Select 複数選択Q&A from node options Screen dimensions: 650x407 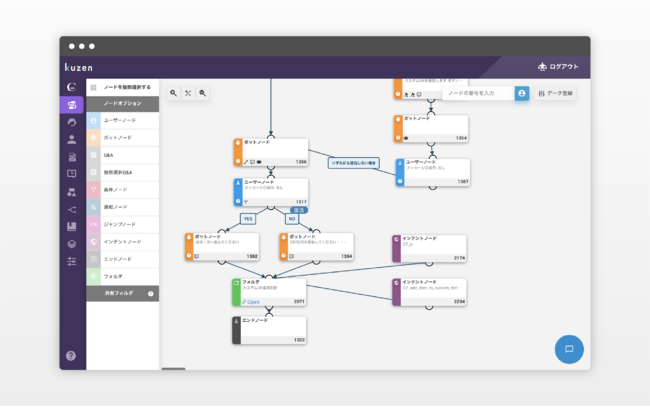(123, 172)
